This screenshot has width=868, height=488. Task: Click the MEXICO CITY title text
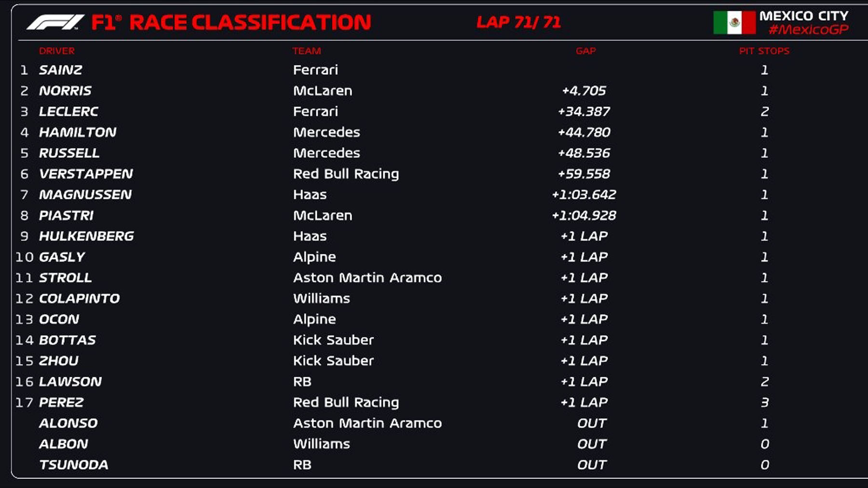tap(804, 16)
